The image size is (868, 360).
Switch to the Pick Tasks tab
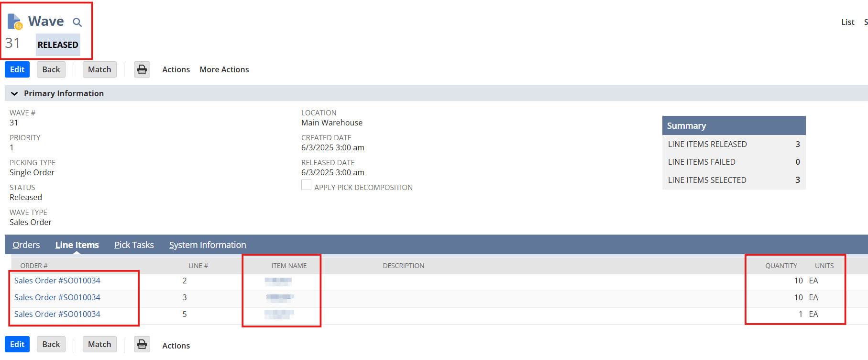point(134,245)
